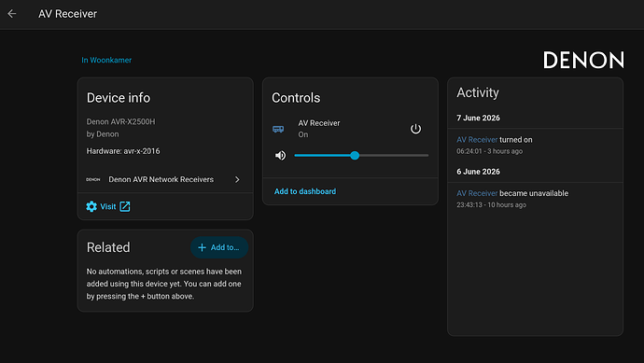Open the Denon AVR Network Receivers integration
The image size is (644, 363).
pos(165,179)
